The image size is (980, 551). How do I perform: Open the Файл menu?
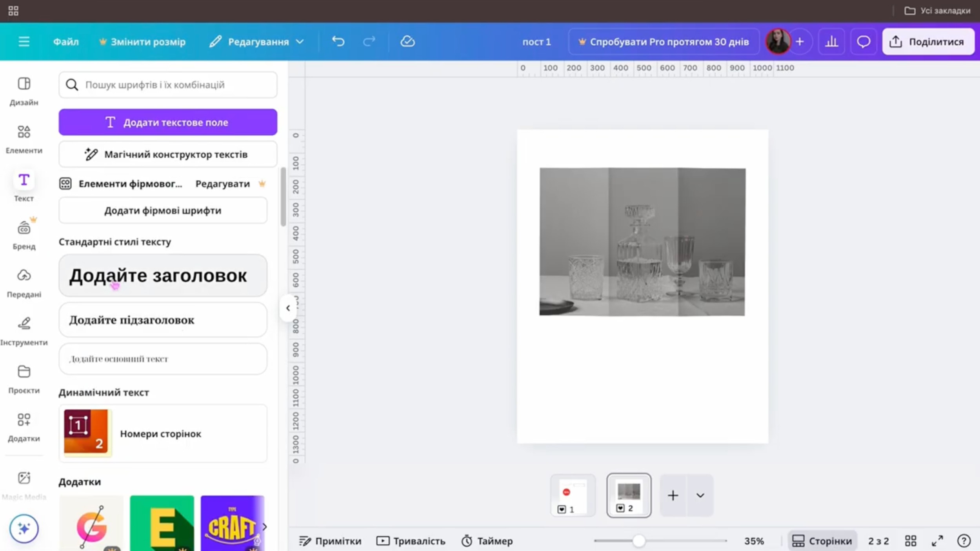click(66, 42)
